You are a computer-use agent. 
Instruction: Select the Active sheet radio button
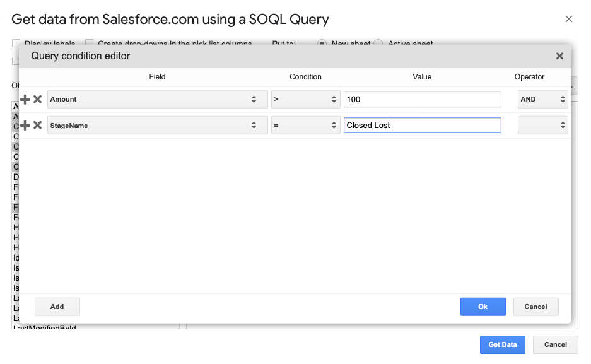(x=378, y=43)
